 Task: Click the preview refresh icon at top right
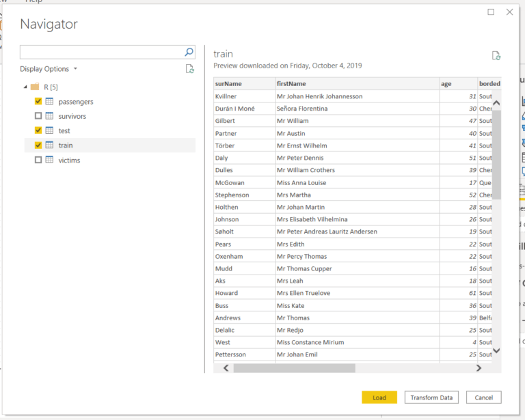tap(496, 56)
